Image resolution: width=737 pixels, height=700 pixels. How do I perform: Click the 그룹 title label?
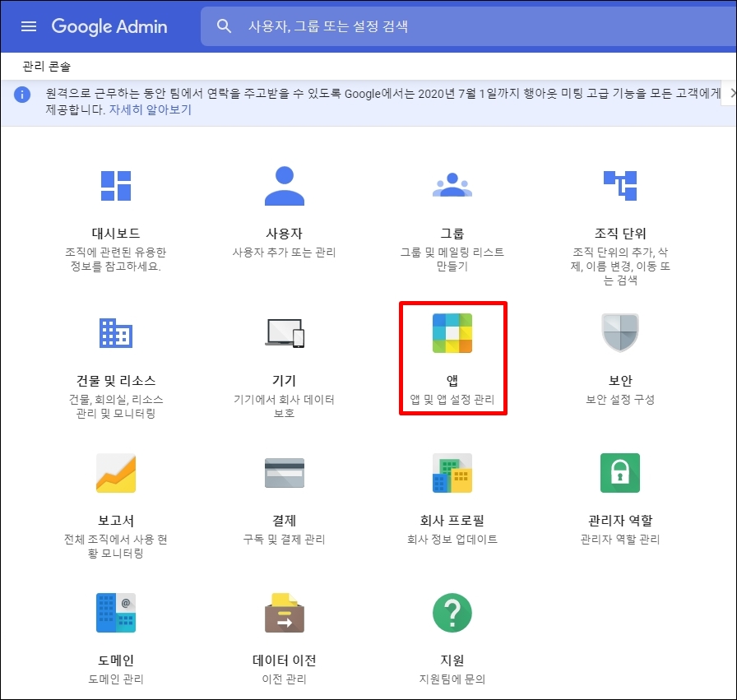[x=452, y=233]
